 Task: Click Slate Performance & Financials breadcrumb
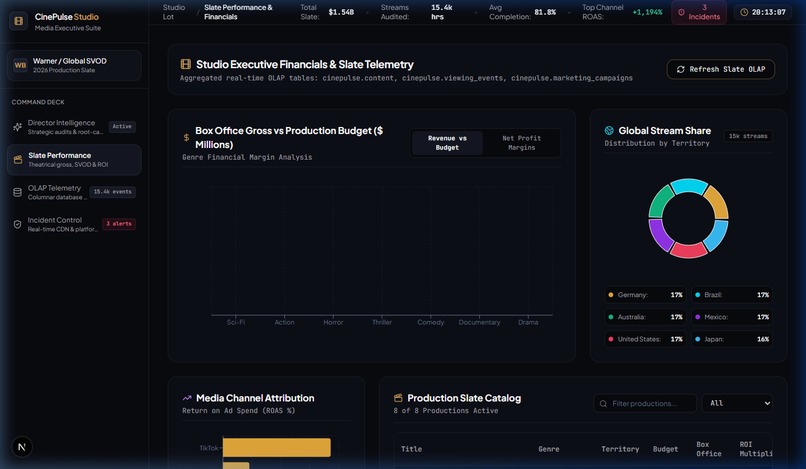tap(238, 12)
